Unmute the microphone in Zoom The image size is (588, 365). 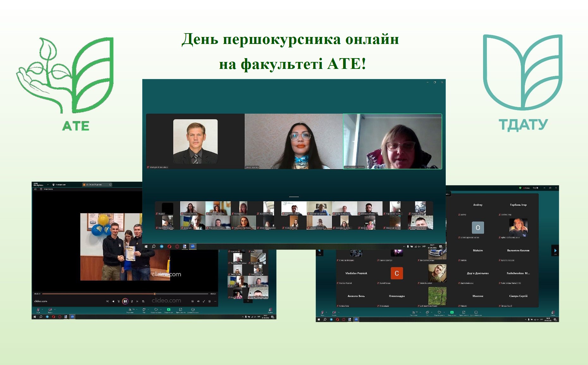tap(38, 309)
